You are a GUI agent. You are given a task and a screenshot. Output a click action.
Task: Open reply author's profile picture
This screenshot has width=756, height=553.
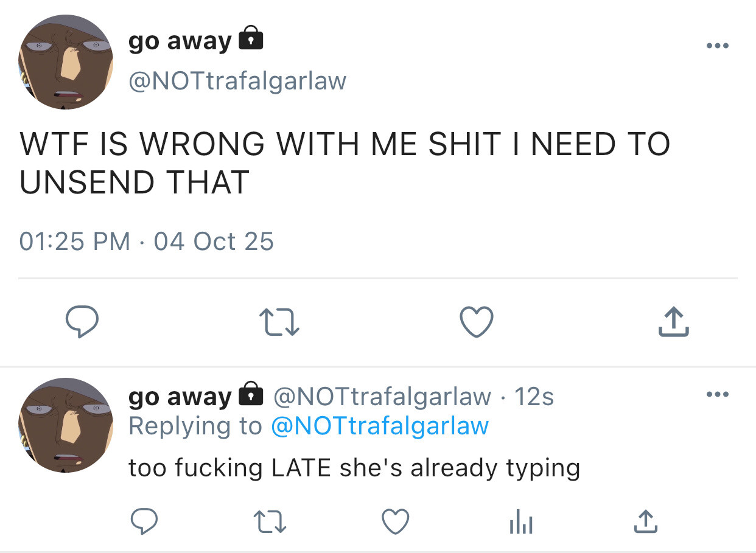point(66,425)
